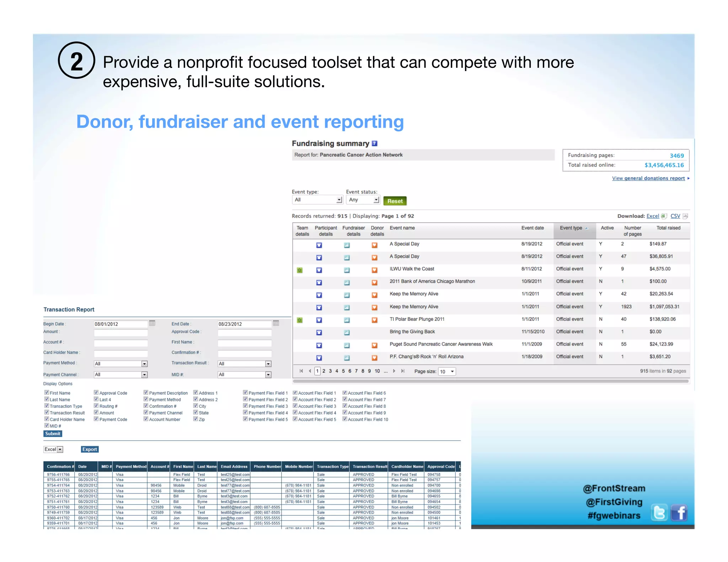Open fundraiser details for Bring the Giving Back
The width and height of the screenshot is (728, 562).
coord(347,333)
